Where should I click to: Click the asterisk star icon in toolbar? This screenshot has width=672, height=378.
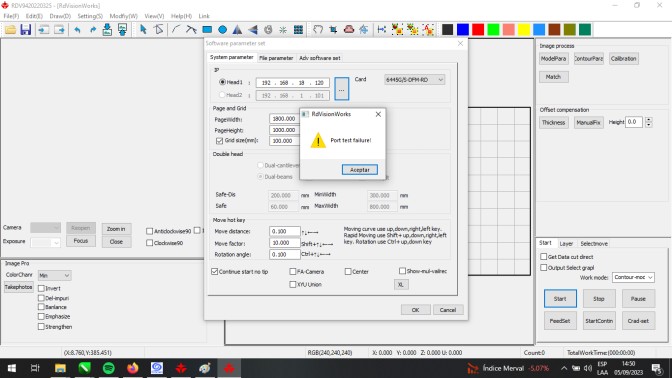pos(283,30)
